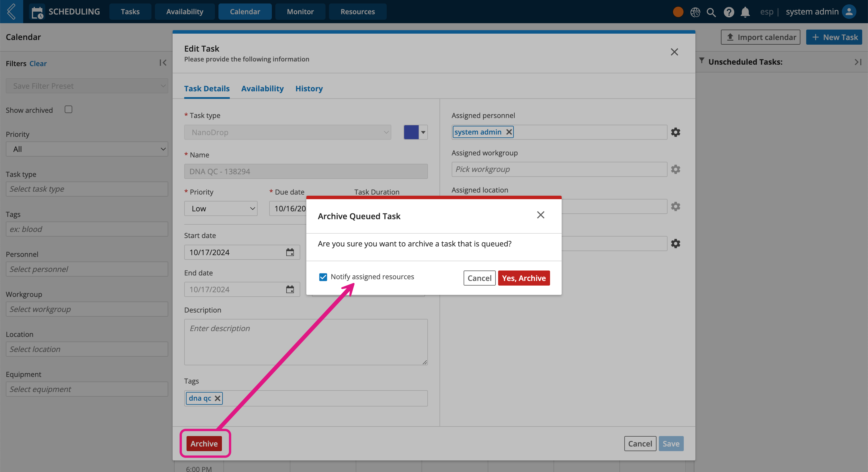Open the Start date calendar picker icon
The image size is (868, 472).
pyautogui.click(x=290, y=252)
